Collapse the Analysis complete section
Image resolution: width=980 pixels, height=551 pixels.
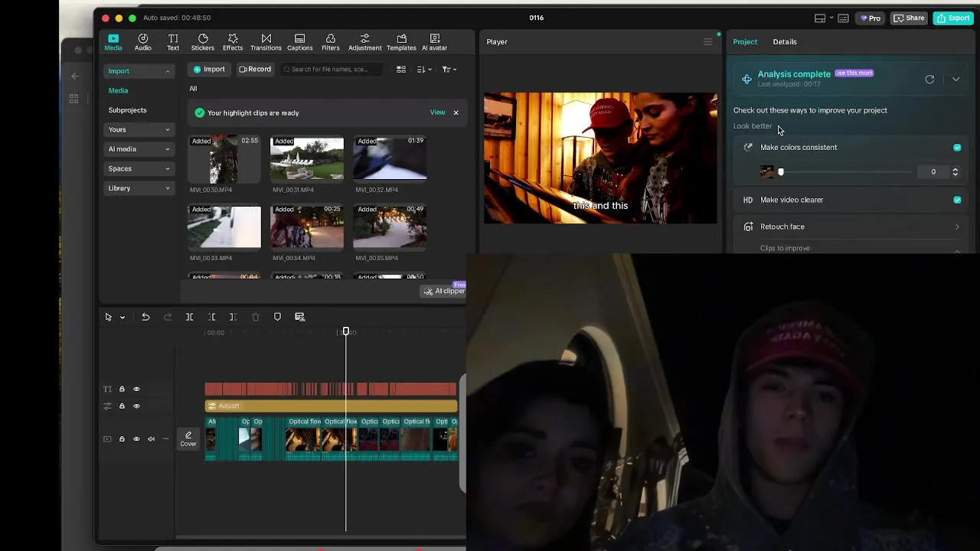tap(955, 79)
